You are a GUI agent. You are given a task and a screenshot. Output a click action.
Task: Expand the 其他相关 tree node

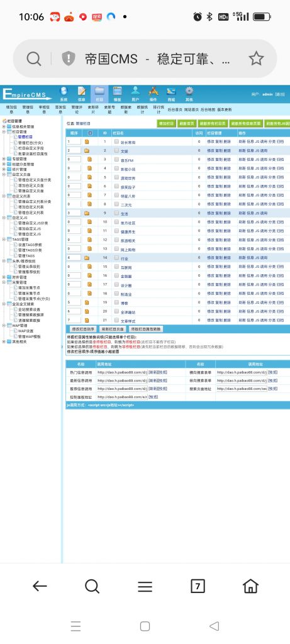[x=4, y=341]
